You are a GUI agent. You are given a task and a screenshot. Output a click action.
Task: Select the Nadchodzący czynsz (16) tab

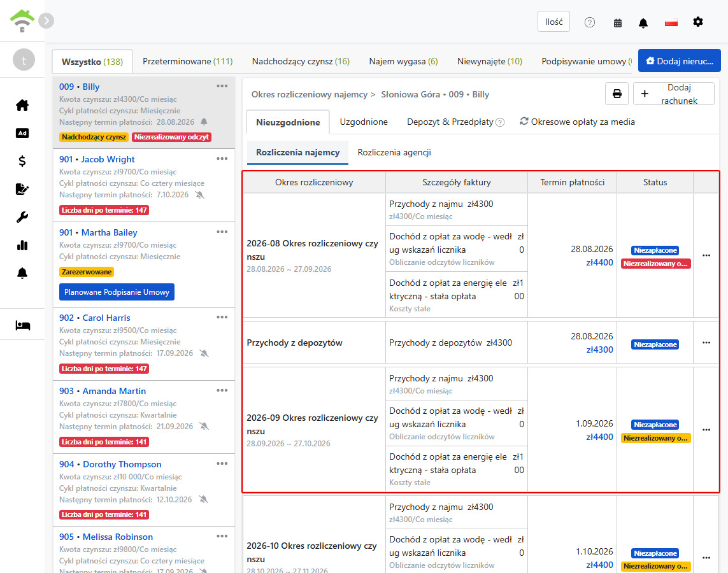click(x=301, y=61)
